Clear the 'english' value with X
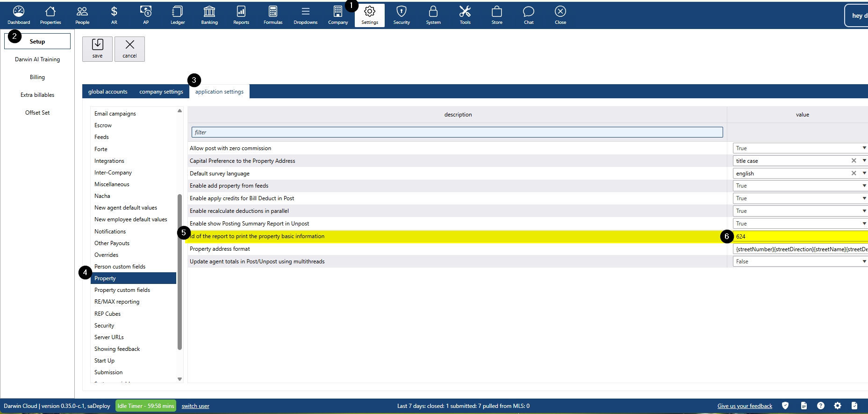Image resolution: width=868 pixels, height=414 pixels. [854, 173]
